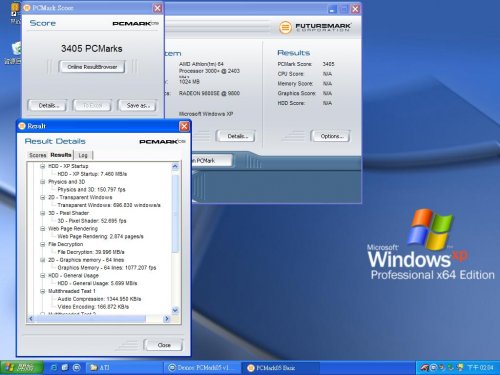Click the 'RADEON 9800SE @ 9800' text
This screenshot has width=500, height=375.
coord(209,93)
